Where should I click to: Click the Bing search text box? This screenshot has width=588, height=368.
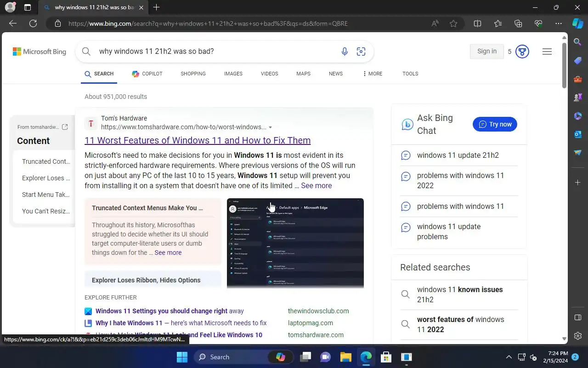pos(216,52)
